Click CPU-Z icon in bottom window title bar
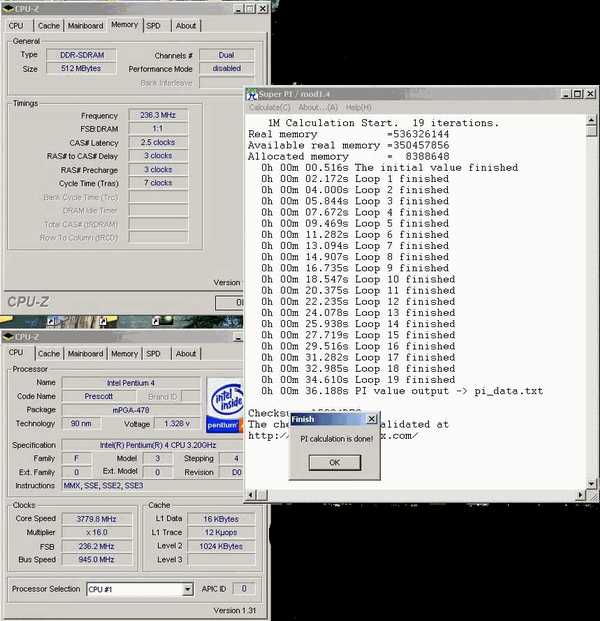The width and height of the screenshot is (600, 621). [x=8, y=337]
